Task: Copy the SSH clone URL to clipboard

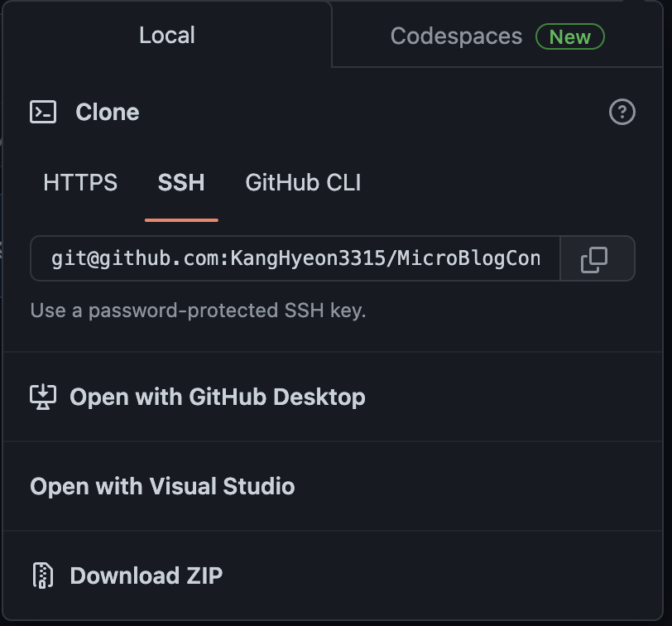Action: pos(594,259)
